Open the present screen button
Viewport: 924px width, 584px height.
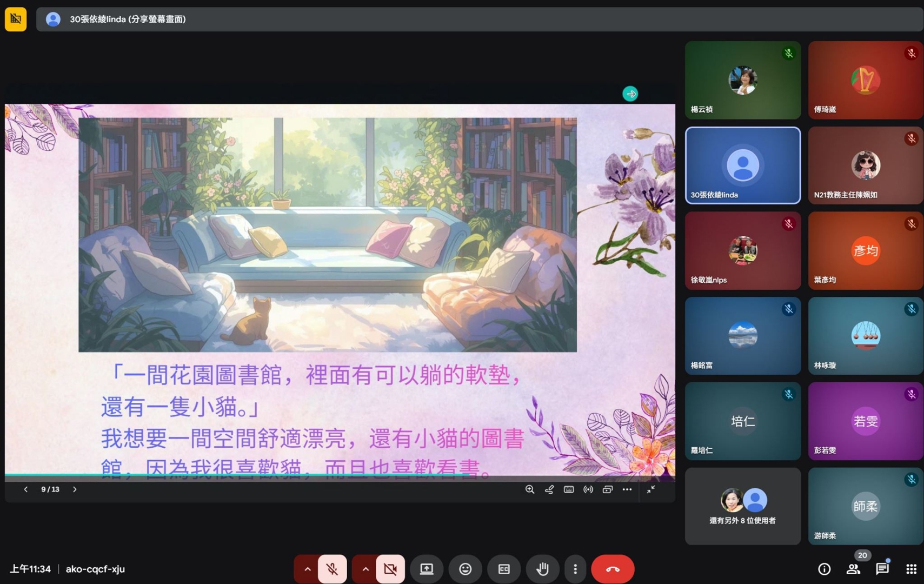427,569
